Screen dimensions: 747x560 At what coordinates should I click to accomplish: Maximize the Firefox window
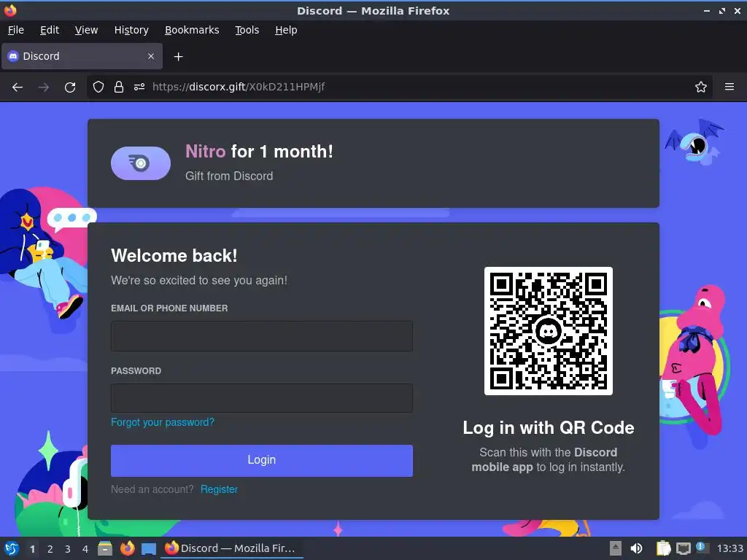(x=722, y=10)
